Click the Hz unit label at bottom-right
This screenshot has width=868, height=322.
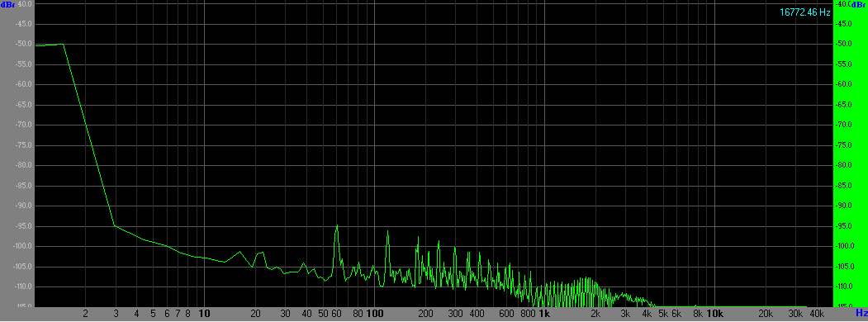pyautogui.click(x=861, y=313)
